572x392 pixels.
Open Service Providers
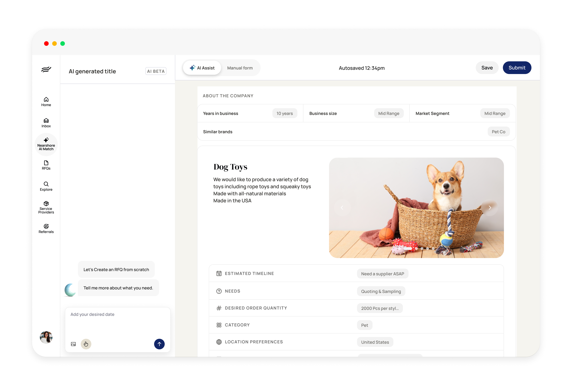(46, 207)
